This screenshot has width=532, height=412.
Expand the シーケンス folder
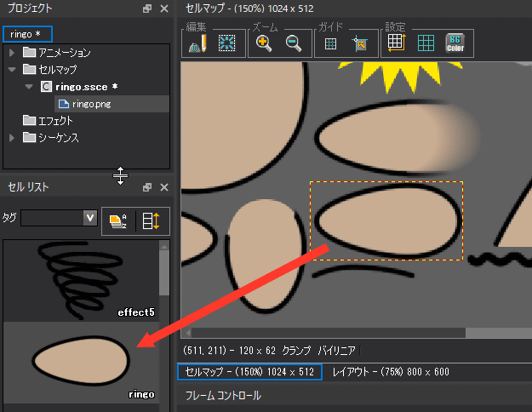point(12,138)
